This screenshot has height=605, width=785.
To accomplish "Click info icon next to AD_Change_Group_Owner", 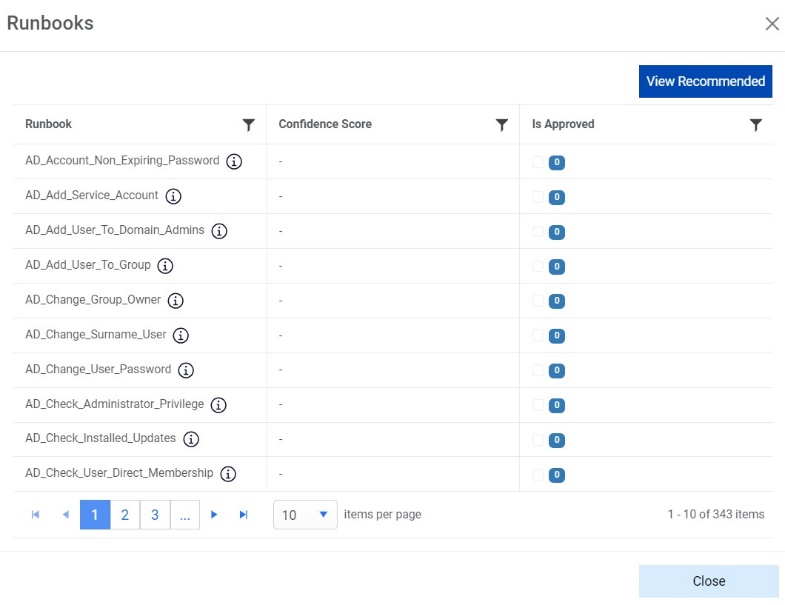I will [x=176, y=301].
